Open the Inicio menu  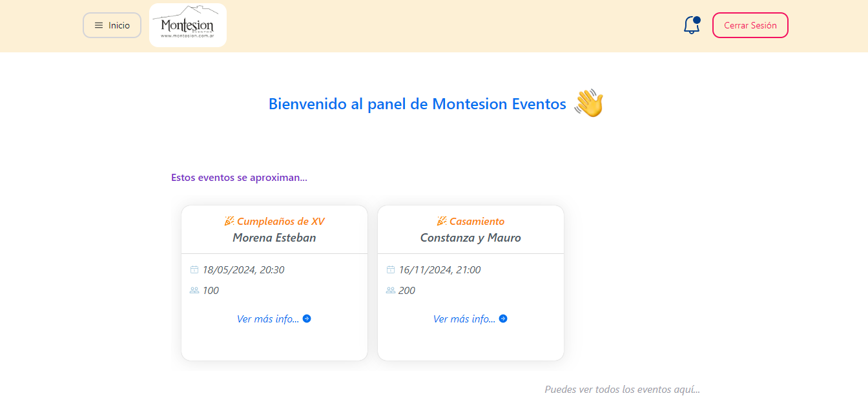112,25
